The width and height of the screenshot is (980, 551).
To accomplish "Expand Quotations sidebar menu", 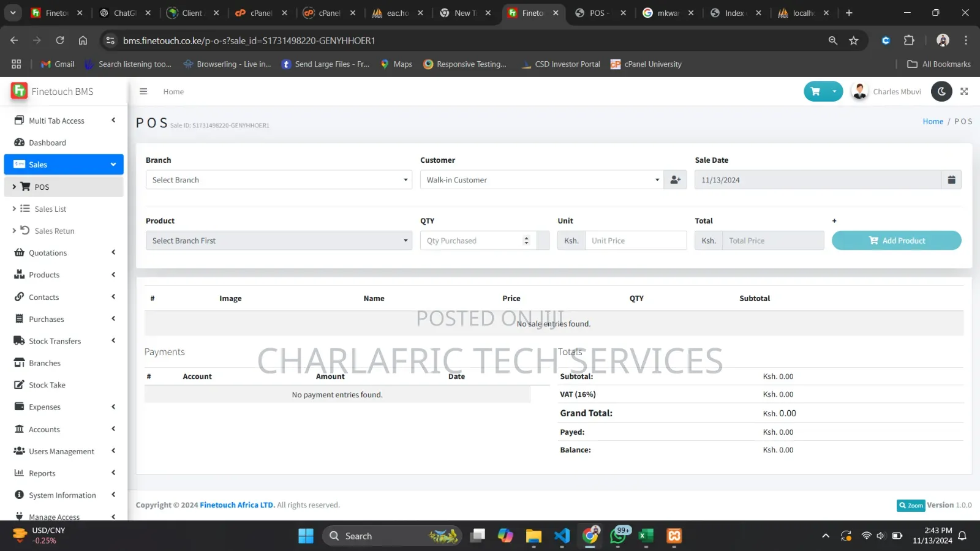I will click(64, 253).
